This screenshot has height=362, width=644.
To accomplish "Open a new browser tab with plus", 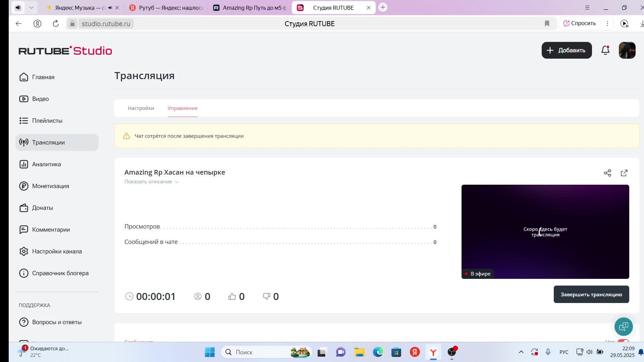I will pos(383,7).
